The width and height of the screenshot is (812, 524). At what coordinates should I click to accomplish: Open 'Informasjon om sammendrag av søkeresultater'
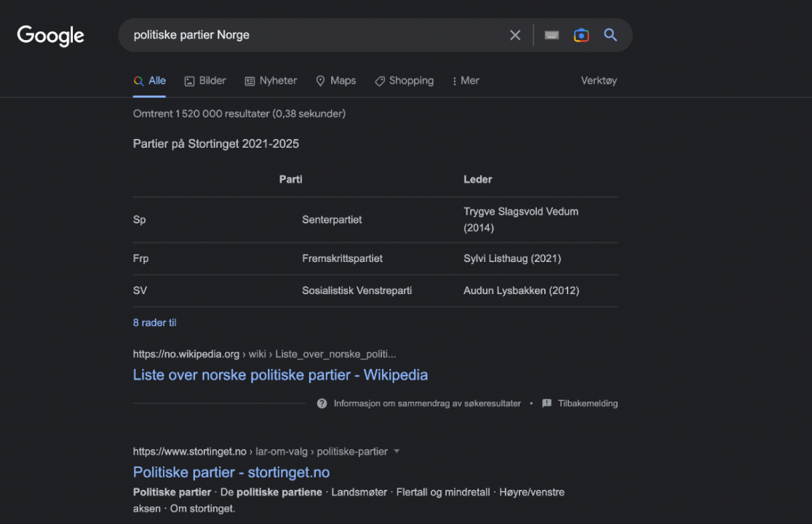click(x=427, y=403)
